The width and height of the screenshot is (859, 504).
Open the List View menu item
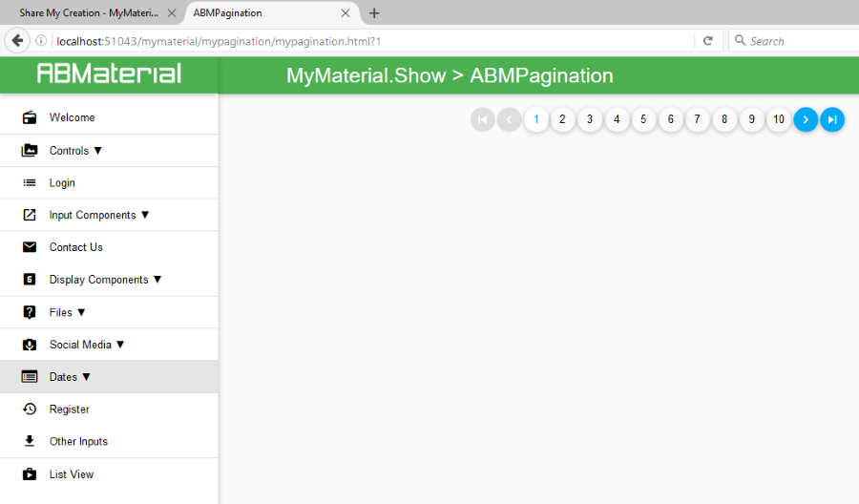(109, 473)
